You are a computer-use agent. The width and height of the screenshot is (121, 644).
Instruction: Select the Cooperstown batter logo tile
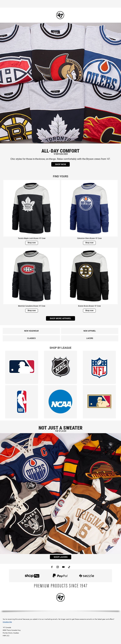100,402
